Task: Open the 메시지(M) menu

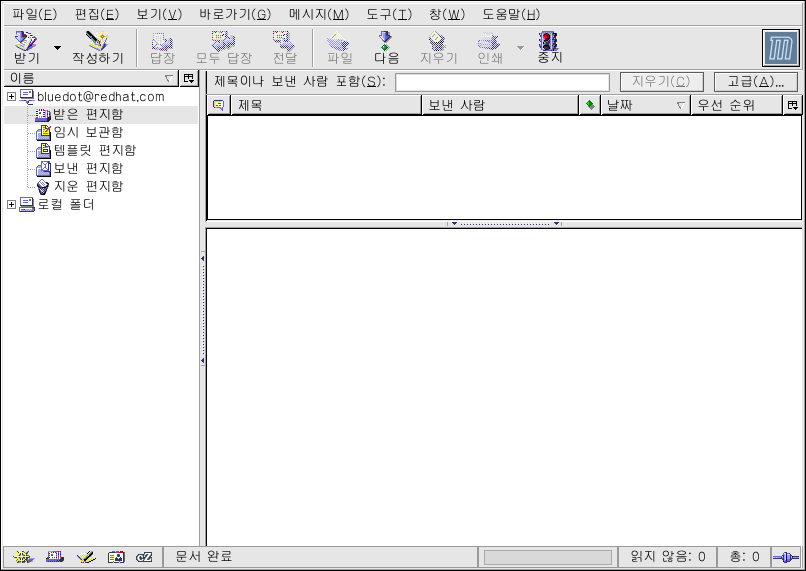Action: [318, 14]
